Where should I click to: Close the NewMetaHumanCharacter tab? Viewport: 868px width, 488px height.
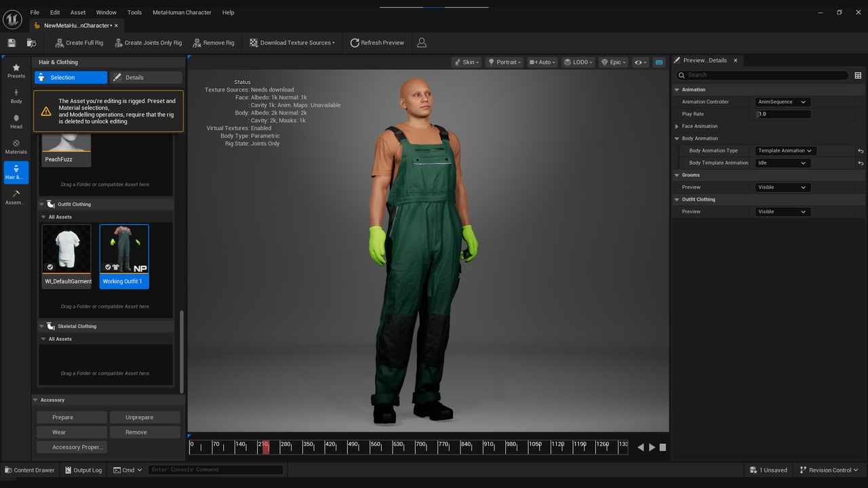pos(116,26)
